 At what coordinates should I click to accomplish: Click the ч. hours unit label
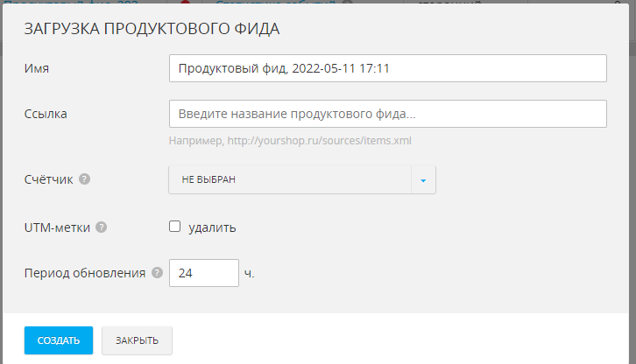coord(249,273)
